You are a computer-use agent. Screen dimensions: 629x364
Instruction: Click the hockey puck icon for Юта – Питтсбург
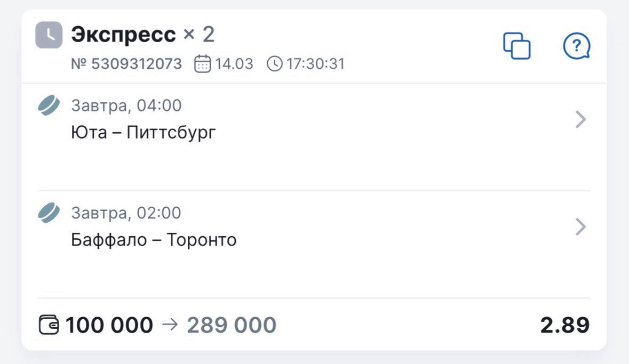[49, 106]
